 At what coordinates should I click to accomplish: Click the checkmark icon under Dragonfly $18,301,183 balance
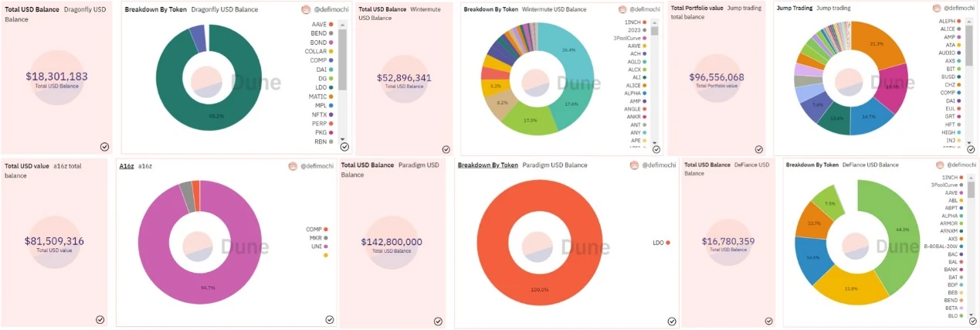coord(104,147)
